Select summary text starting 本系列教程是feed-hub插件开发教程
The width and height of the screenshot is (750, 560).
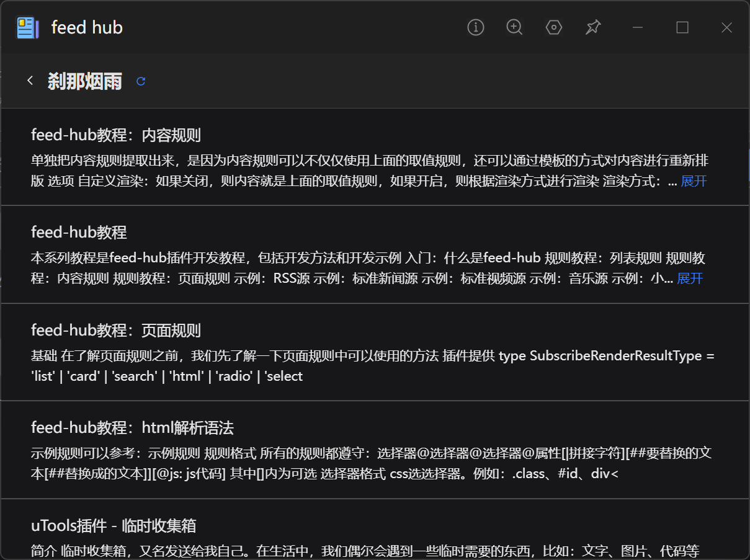tap(368, 269)
